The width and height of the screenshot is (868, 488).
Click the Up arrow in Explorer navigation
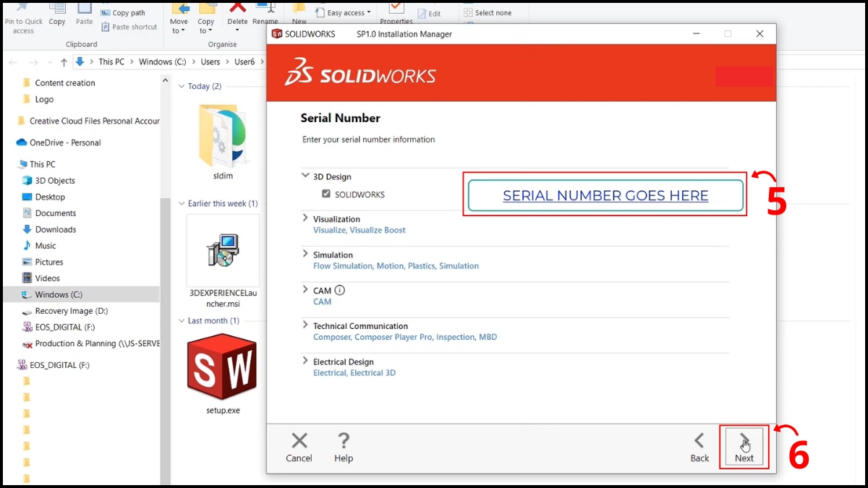click(x=64, y=62)
